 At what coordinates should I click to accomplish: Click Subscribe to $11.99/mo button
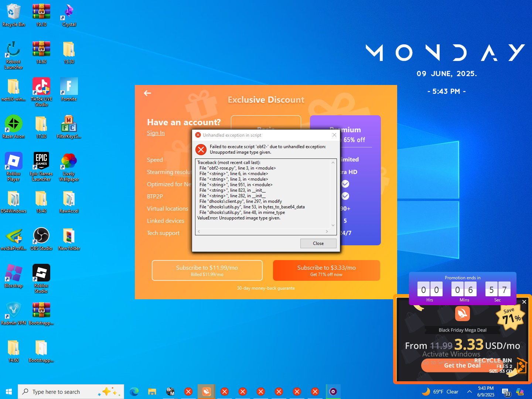tap(207, 270)
